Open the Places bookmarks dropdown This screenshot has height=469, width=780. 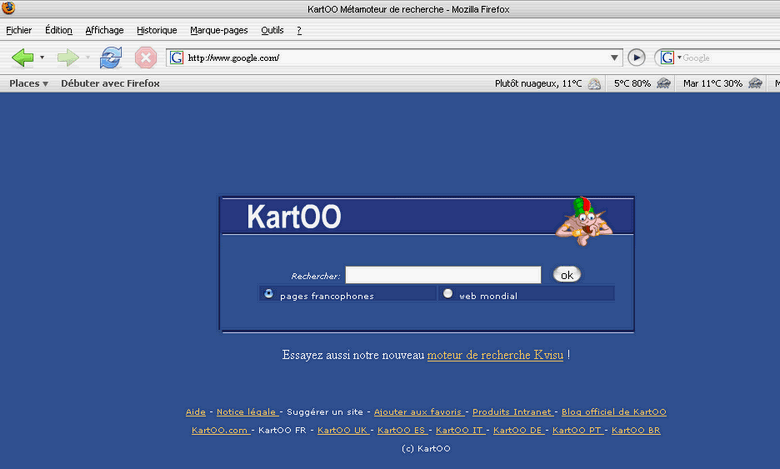[x=29, y=84]
